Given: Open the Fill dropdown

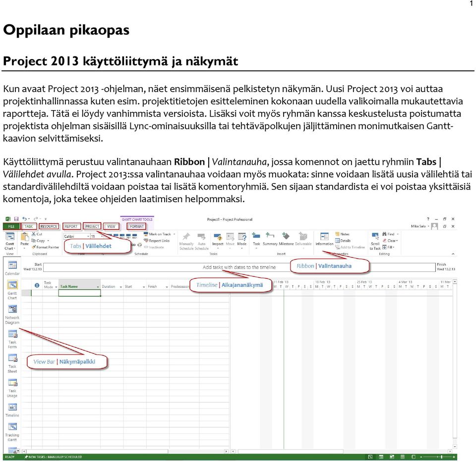Looking at the screenshot, I should click(x=388, y=247).
